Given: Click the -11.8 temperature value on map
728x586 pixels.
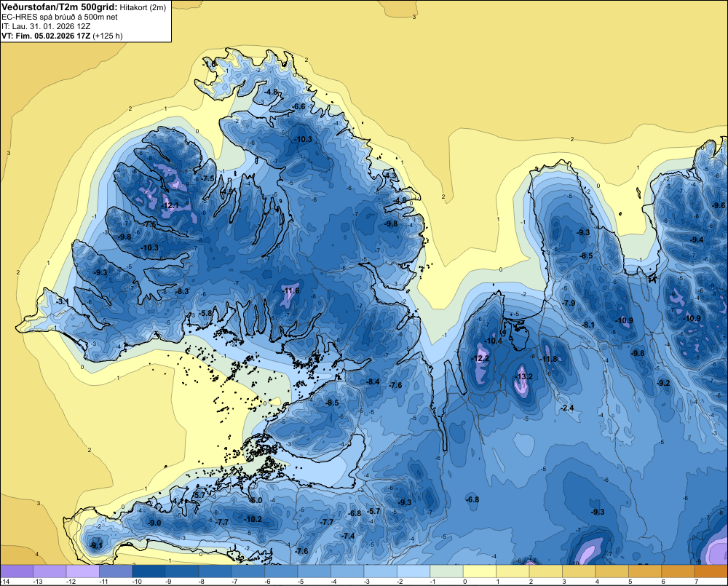Looking at the screenshot, I should pos(548,360).
